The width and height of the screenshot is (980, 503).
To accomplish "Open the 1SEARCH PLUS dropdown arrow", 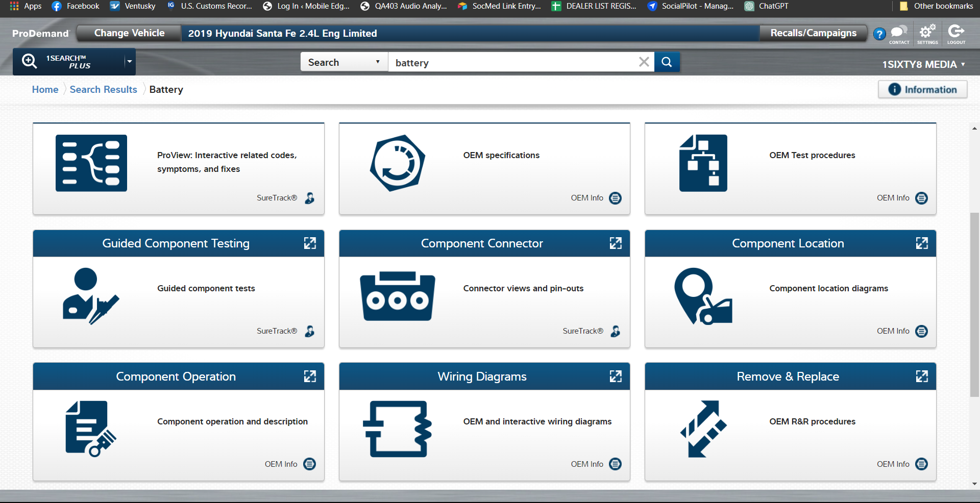I will (128, 62).
